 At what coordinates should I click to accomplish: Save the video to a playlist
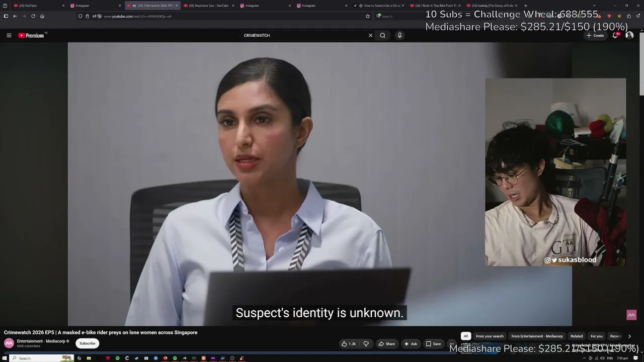tap(434, 344)
